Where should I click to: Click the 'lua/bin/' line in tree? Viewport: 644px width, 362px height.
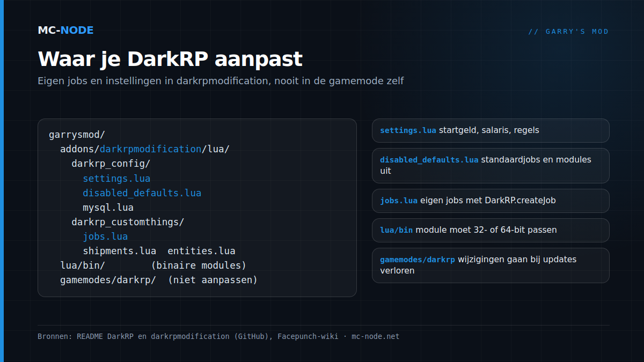coord(83,265)
